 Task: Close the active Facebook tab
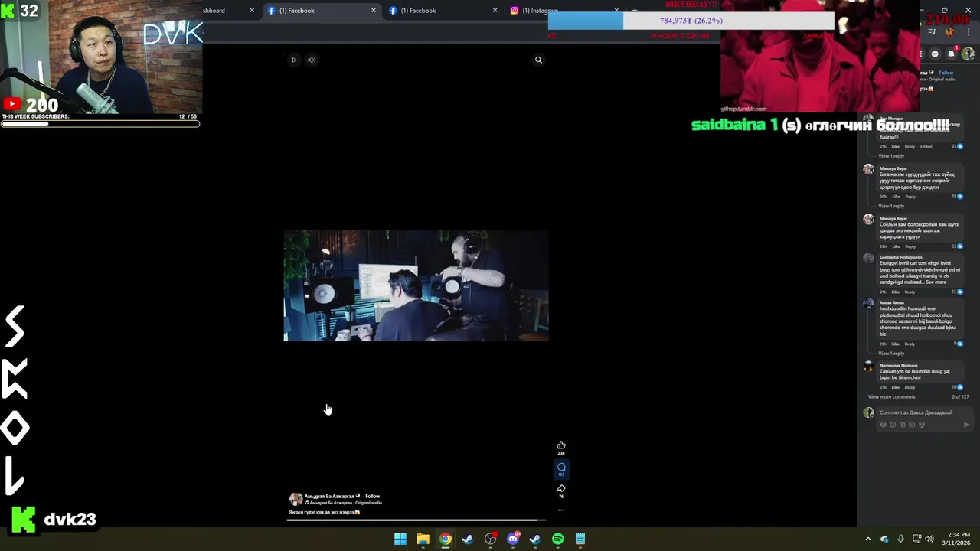[374, 11]
